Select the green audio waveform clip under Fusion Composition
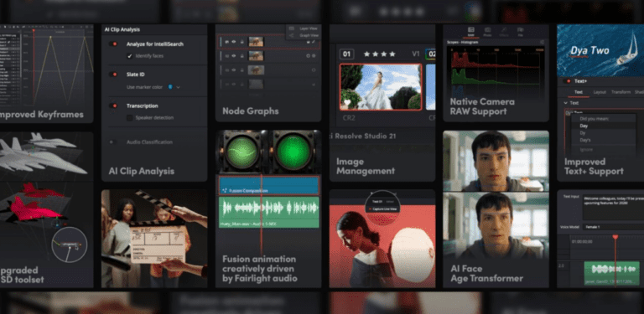Screen dimensions: 644x314 268,212
